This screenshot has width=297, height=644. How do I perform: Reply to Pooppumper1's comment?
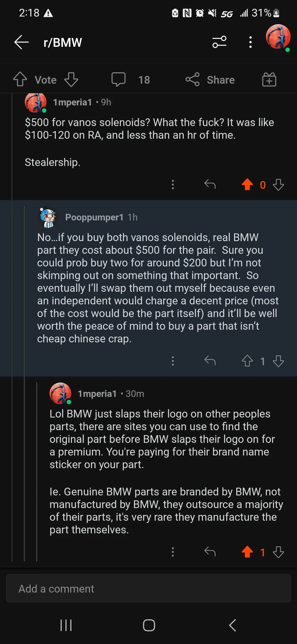click(x=210, y=361)
